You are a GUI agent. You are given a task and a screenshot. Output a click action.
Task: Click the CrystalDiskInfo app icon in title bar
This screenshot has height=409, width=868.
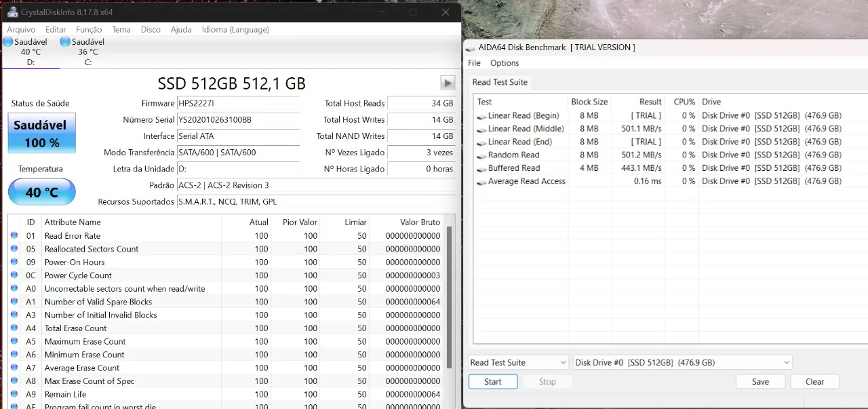coord(12,12)
